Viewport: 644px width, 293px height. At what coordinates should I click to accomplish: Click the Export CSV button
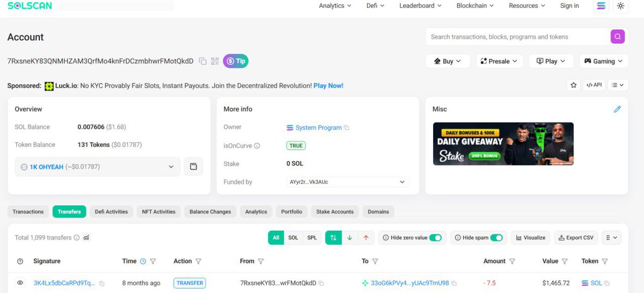coord(575,238)
